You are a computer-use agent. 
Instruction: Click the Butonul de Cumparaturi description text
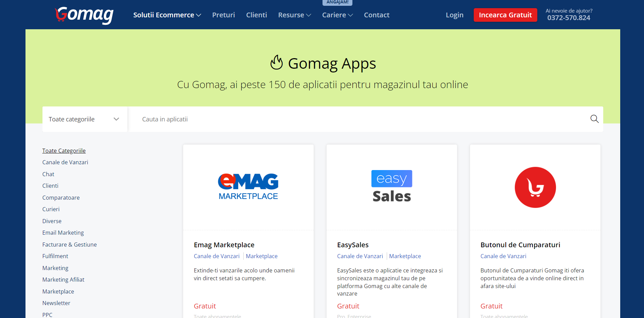(532, 278)
